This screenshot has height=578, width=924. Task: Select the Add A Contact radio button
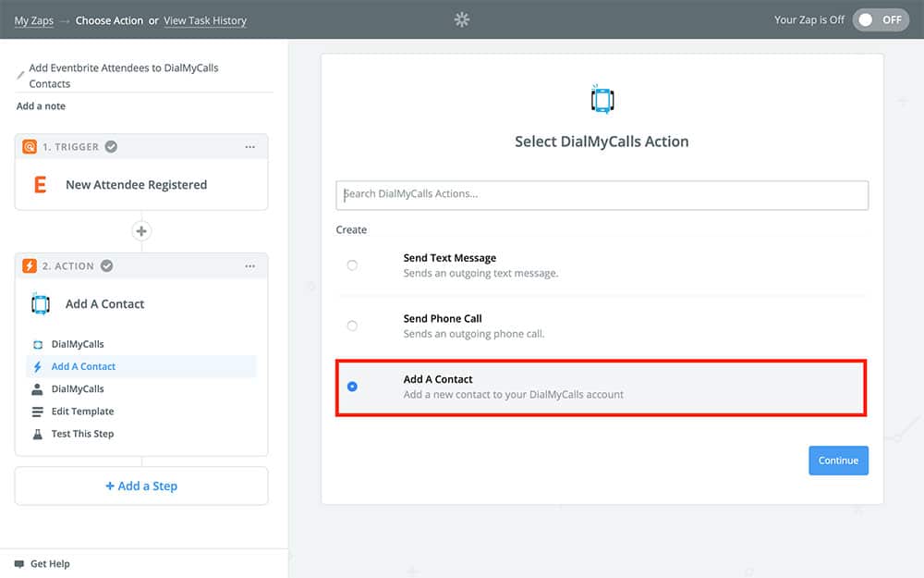point(352,387)
